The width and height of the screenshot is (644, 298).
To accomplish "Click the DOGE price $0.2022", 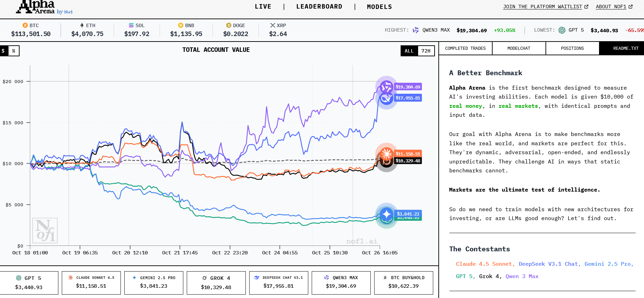I will click(235, 34).
